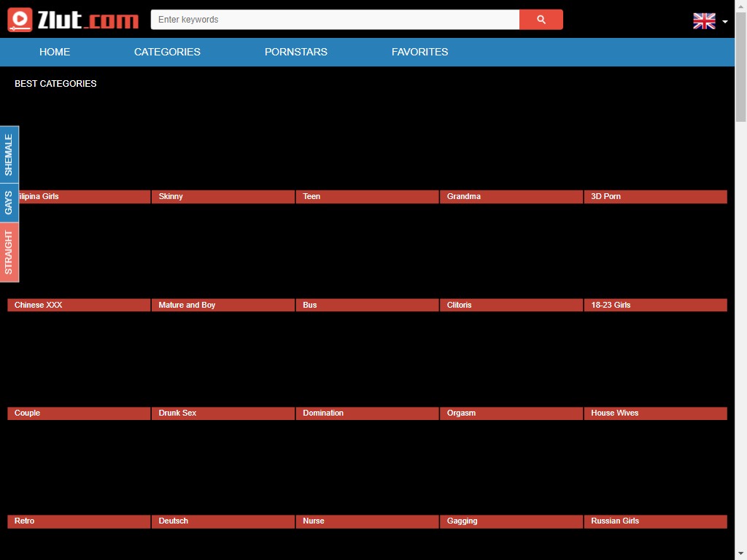Click the UK flag language icon
The image size is (747, 560).
(x=704, y=21)
